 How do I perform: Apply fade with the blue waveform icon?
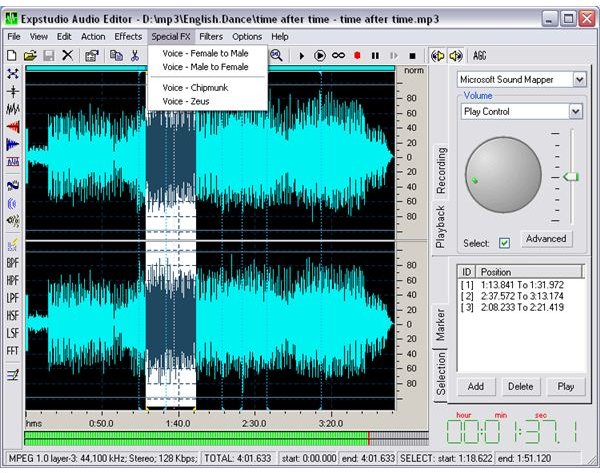13,144
